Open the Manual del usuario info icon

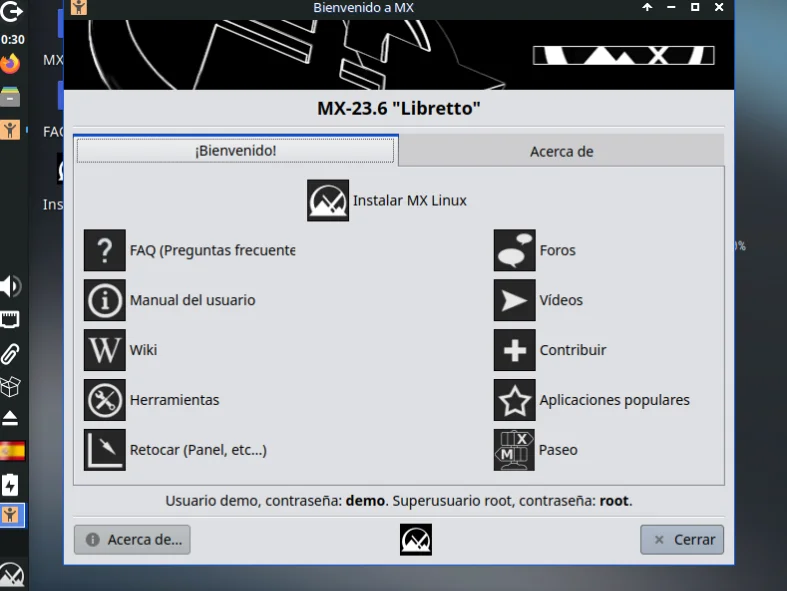click(105, 300)
